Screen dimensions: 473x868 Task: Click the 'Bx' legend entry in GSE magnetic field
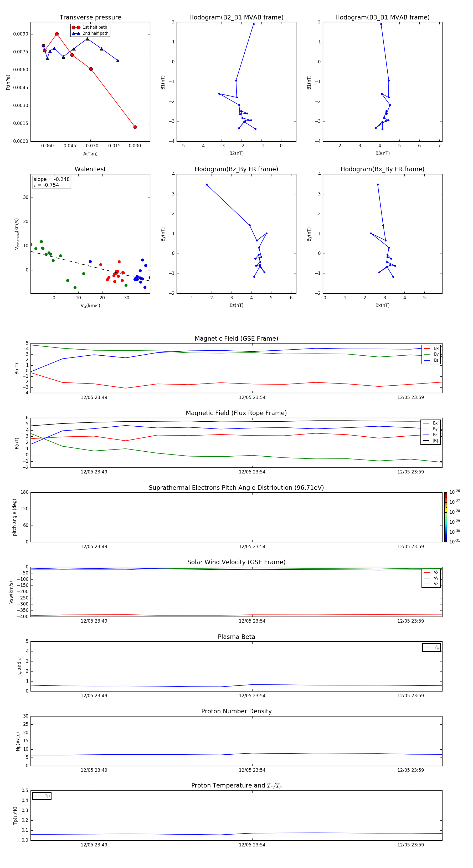point(431,349)
